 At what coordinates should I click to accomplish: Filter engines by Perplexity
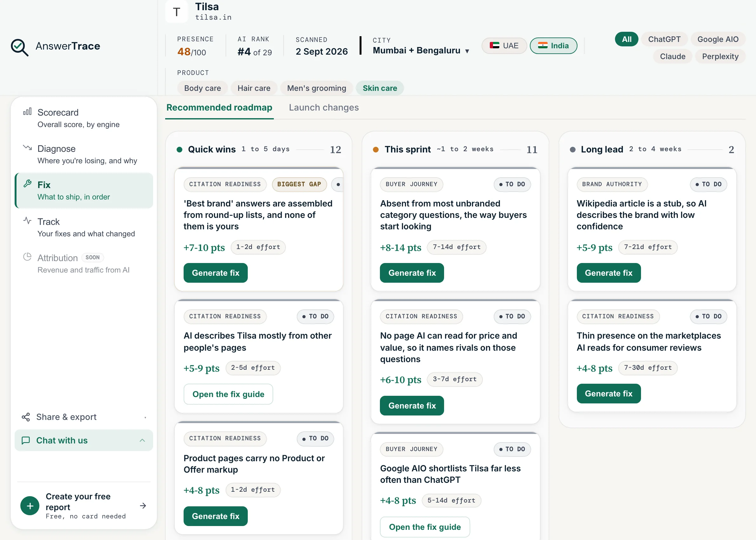(x=720, y=57)
